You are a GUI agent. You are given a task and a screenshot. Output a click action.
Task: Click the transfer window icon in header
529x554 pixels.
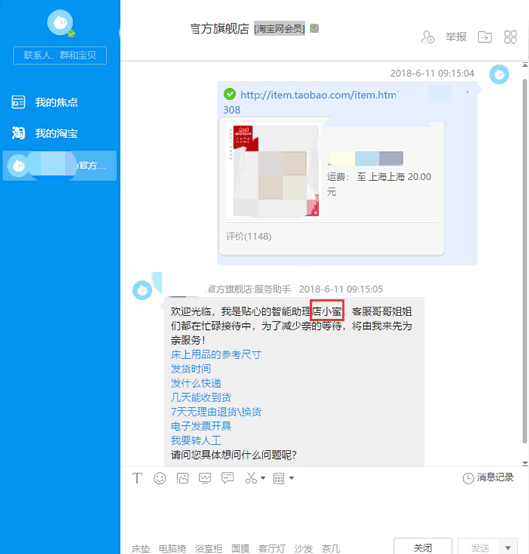485,37
